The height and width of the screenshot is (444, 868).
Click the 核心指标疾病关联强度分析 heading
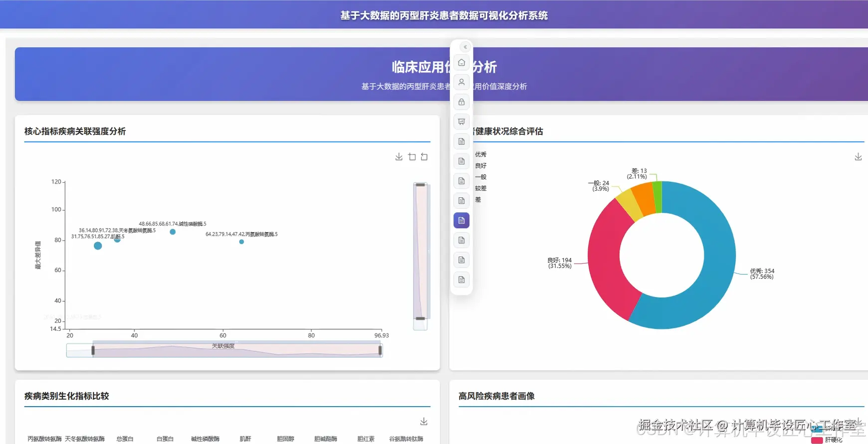coord(75,132)
